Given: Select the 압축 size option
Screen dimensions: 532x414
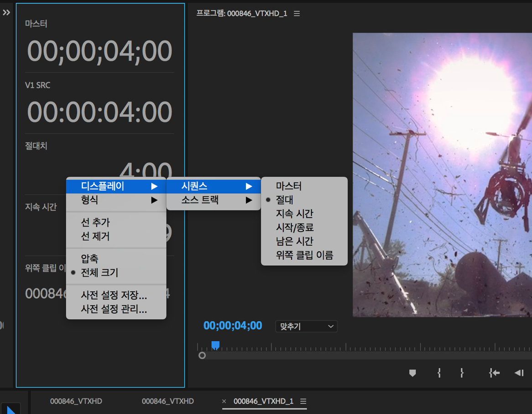Looking at the screenshot, I should pyautogui.click(x=116, y=259).
